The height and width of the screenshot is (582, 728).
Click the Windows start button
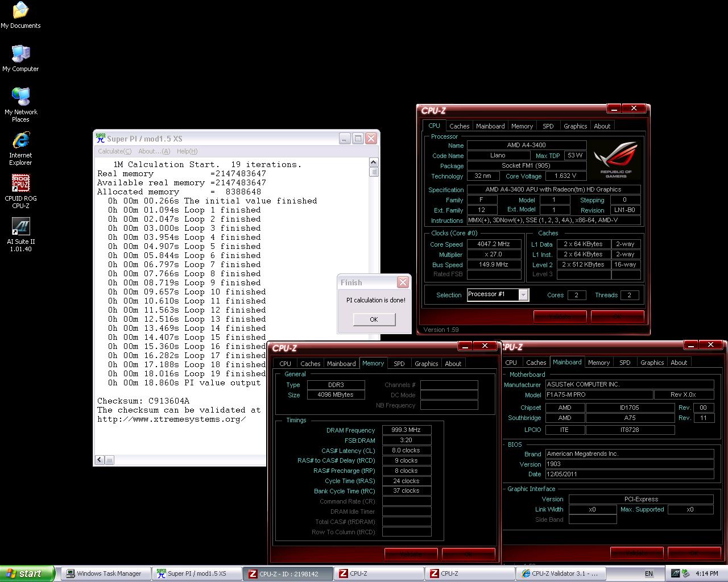click(27, 573)
